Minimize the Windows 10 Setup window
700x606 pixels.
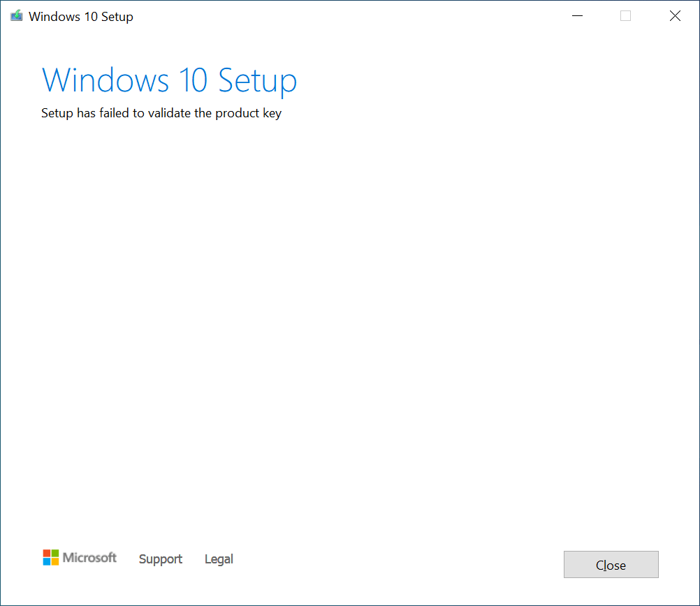(577, 16)
